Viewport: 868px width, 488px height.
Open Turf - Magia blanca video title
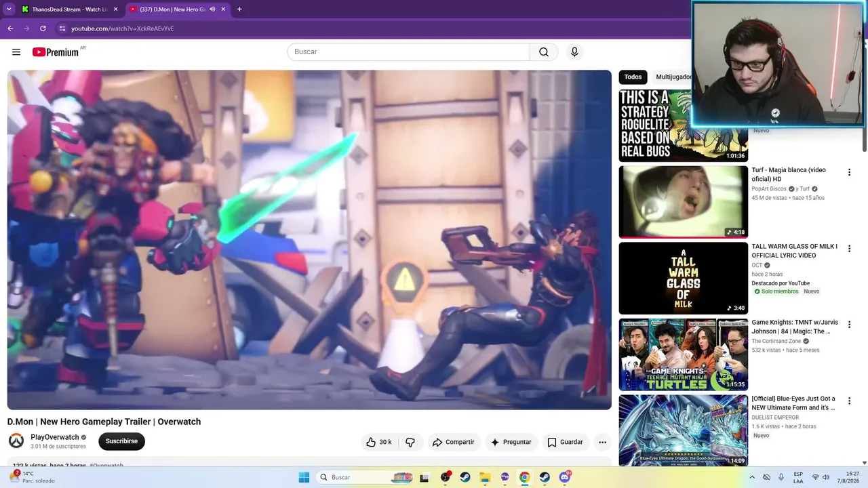pyautogui.click(x=789, y=174)
